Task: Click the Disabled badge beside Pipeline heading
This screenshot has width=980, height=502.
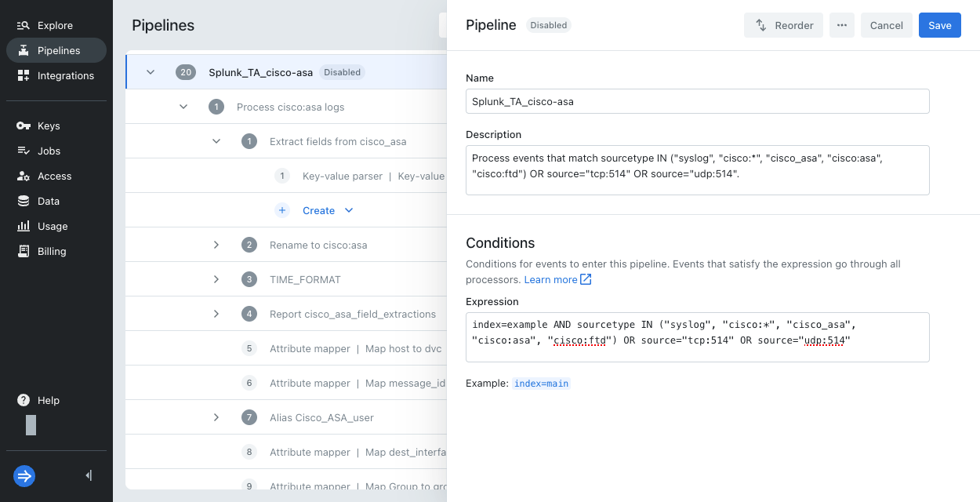Action: [549, 25]
